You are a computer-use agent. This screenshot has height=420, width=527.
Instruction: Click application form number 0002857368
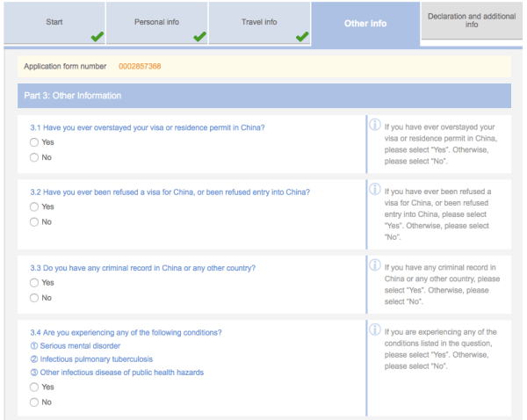140,67
